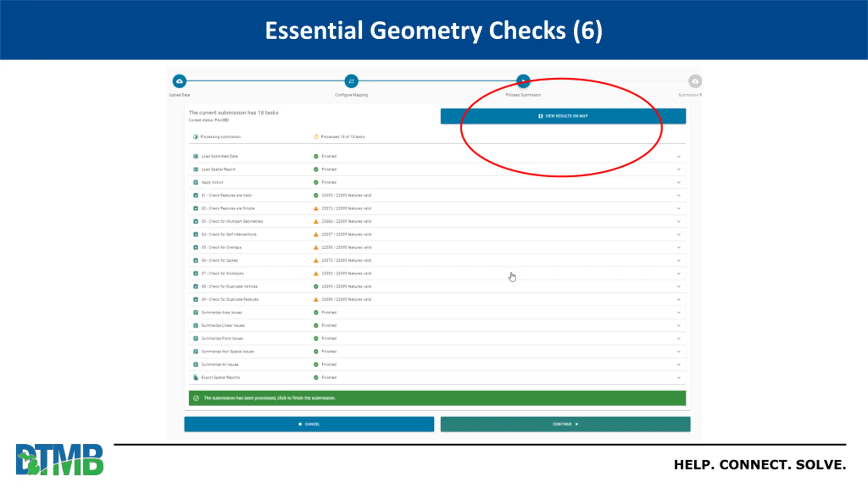Click the Processing submission spinner icon

196,137
